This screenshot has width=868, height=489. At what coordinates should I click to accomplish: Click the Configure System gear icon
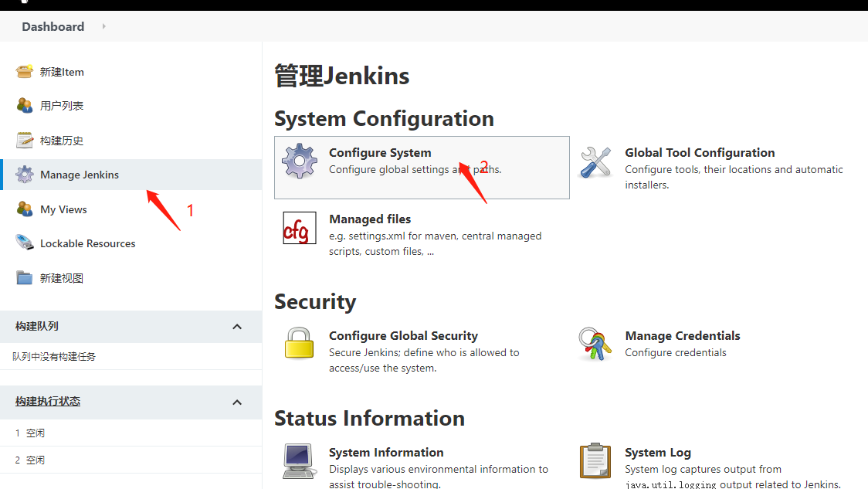coord(300,161)
